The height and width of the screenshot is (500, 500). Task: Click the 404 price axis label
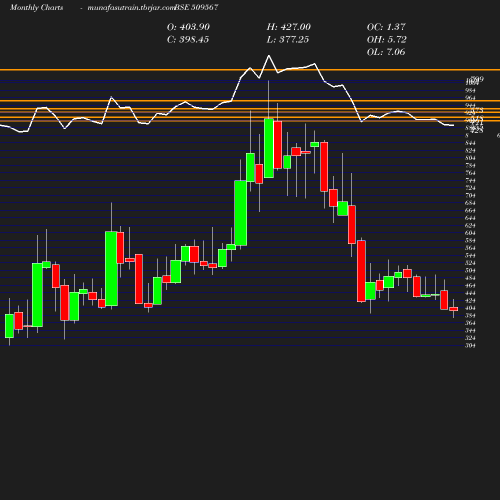pos(470,308)
